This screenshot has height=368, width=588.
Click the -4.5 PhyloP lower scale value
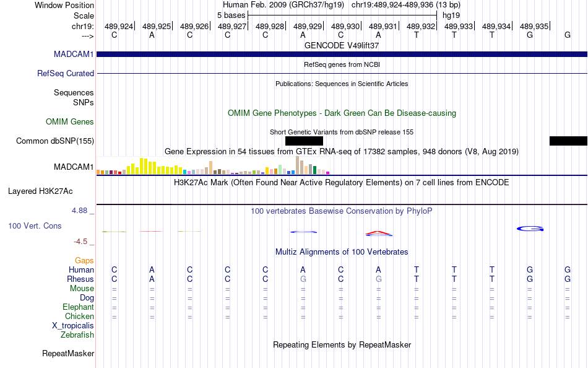pos(80,242)
